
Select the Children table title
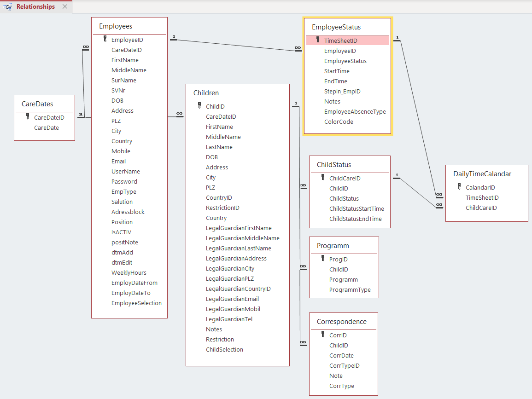206,93
